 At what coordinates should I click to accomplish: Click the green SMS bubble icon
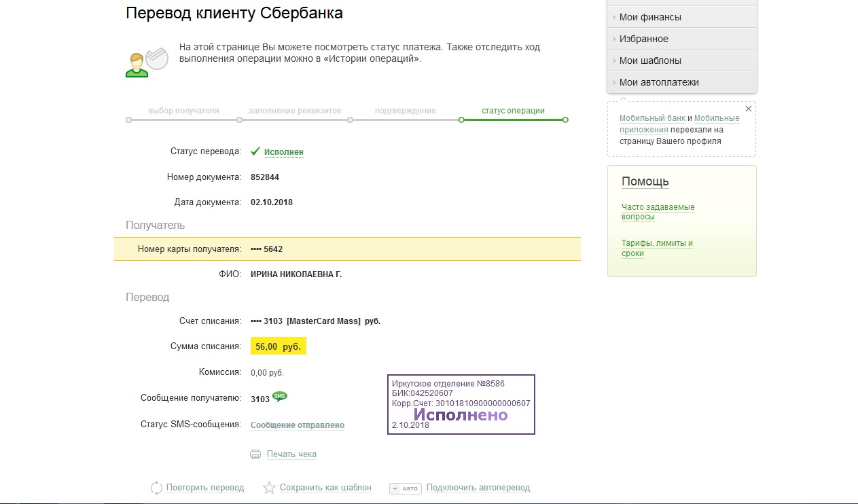click(279, 397)
